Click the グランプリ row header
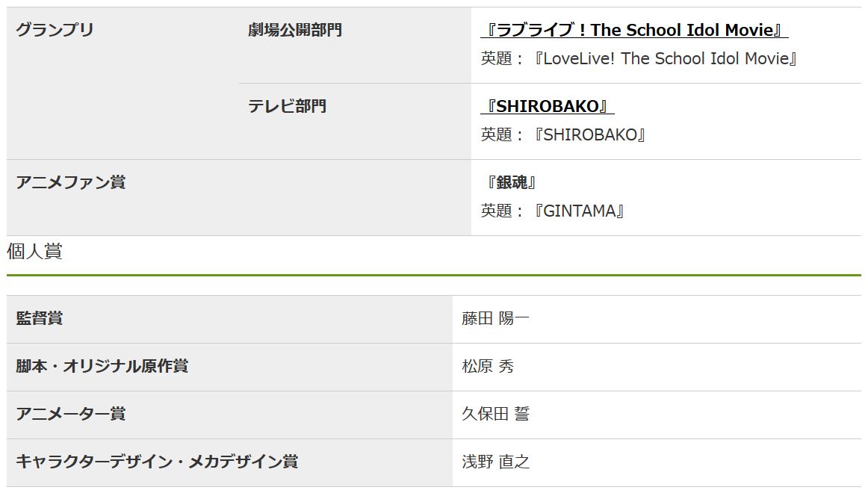The height and width of the screenshot is (493, 868). pyautogui.click(x=55, y=30)
